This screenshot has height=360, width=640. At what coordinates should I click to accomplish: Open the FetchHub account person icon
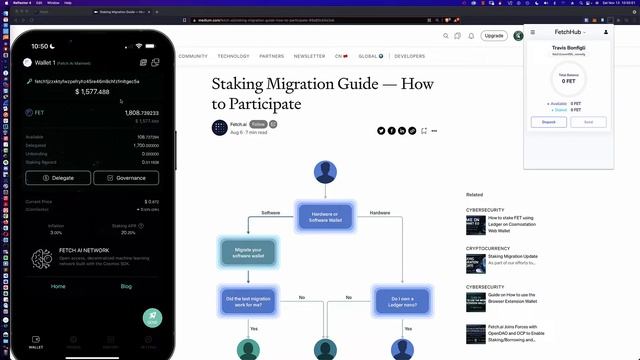[606, 32]
